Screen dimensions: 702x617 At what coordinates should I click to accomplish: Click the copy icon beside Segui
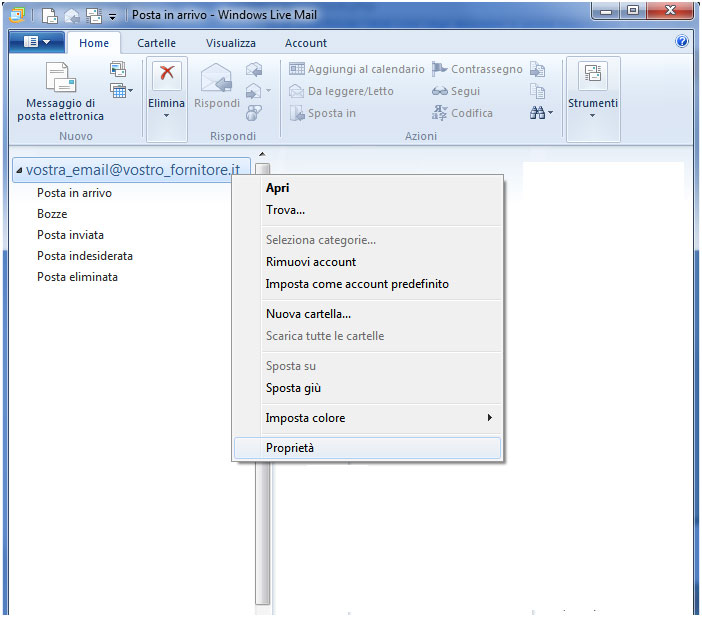(537, 91)
